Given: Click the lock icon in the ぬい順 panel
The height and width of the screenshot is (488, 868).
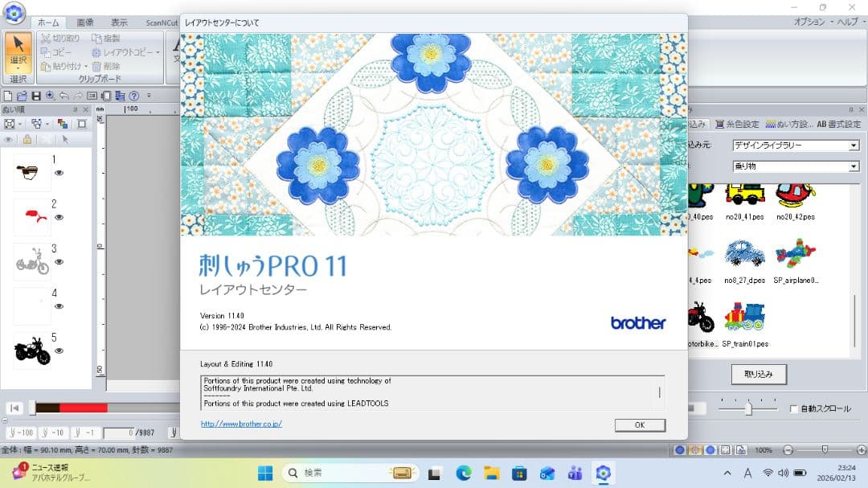Looking at the screenshot, I should pyautogui.click(x=27, y=139).
